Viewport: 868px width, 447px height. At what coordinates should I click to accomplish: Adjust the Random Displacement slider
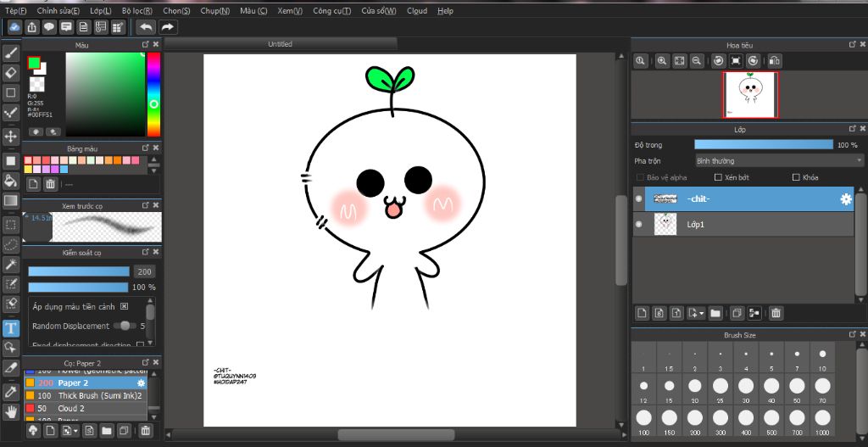point(125,326)
